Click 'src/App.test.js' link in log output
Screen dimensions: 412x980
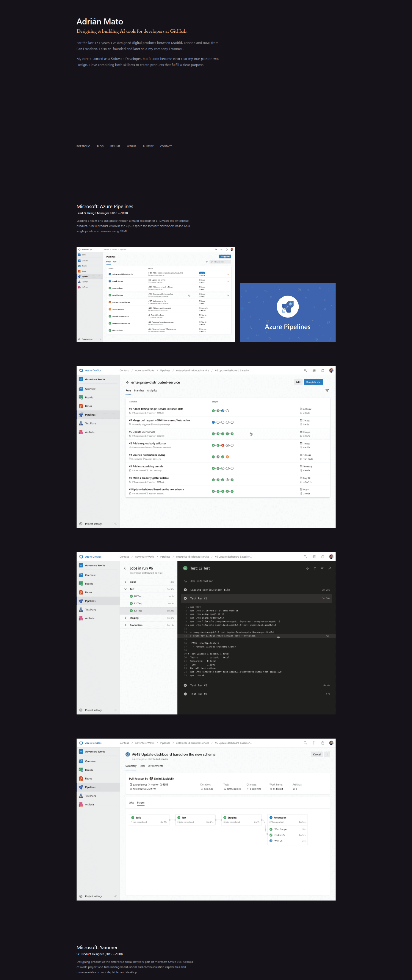pyautogui.click(x=209, y=643)
